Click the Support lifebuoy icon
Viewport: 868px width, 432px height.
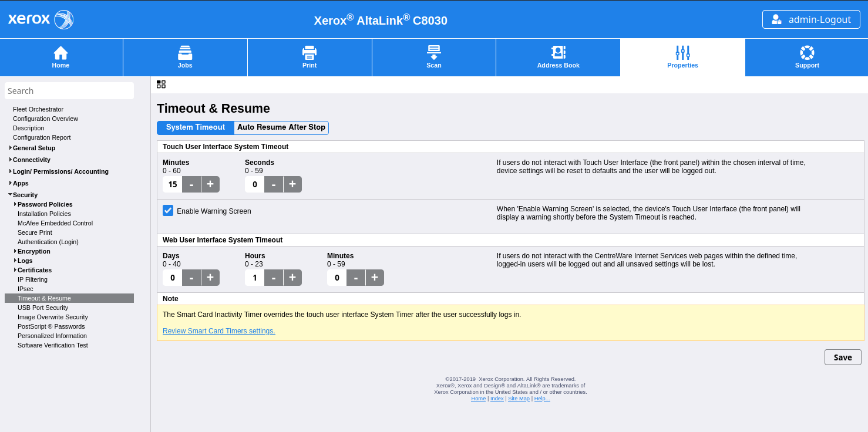pos(807,53)
